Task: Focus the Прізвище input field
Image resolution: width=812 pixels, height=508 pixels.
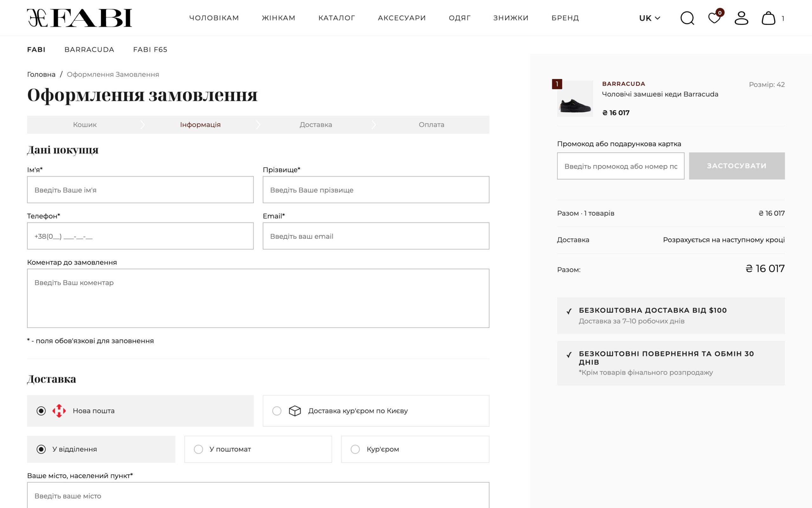Action: coord(376,190)
